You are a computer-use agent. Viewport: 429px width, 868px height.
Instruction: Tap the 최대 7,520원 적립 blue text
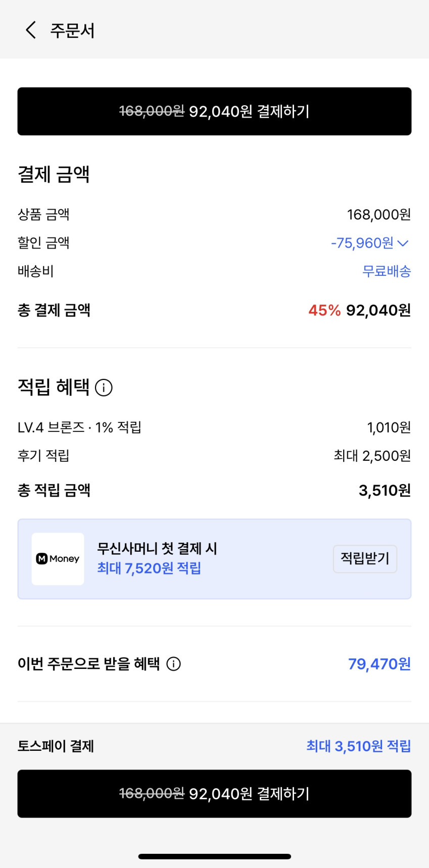point(149,568)
